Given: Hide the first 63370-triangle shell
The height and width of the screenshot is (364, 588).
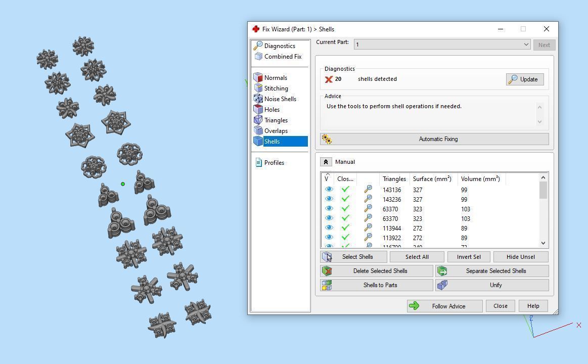Looking at the screenshot, I should click(x=329, y=208).
